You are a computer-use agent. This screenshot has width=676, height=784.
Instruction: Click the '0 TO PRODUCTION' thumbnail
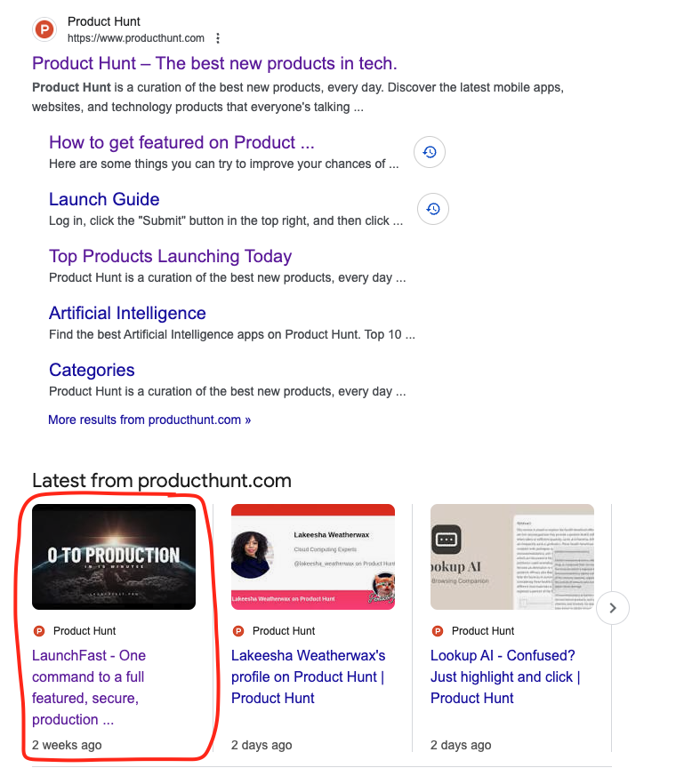pos(114,557)
